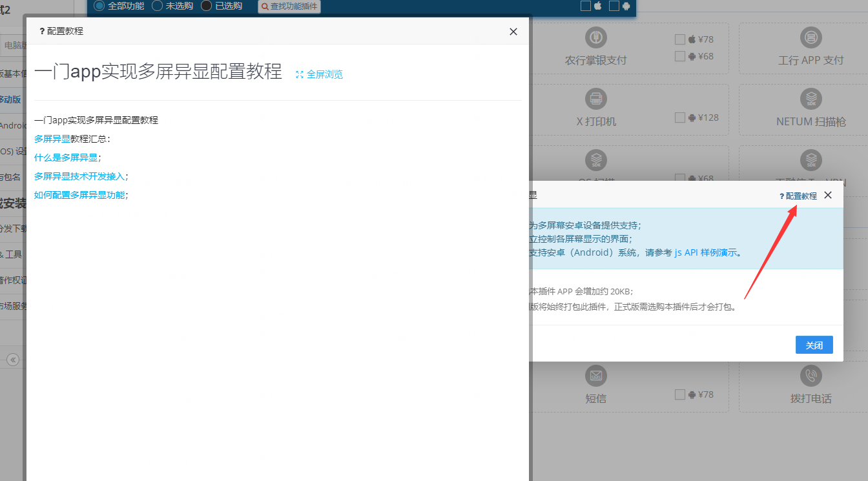Screen dimensions: 868x481
Task: Open the js API 样例演示 link
Action: pyautogui.click(x=706, y=252)
